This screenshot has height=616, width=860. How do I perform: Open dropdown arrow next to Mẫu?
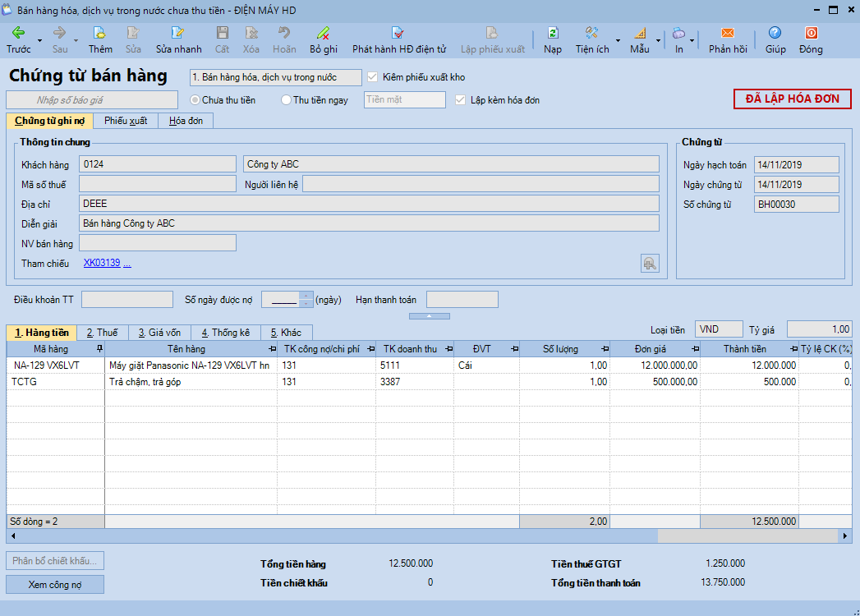tap(658, 40)
